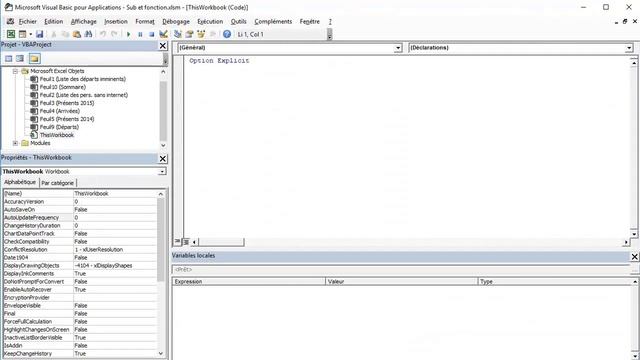Open the ThisWorkbook object dropdown in Properties

coord(162,171)
